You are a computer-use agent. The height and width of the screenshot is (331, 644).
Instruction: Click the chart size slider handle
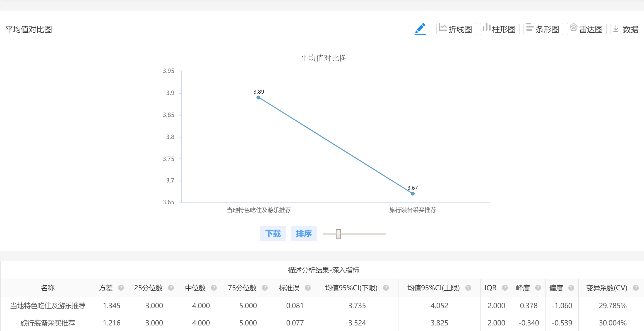coord(338,234)
